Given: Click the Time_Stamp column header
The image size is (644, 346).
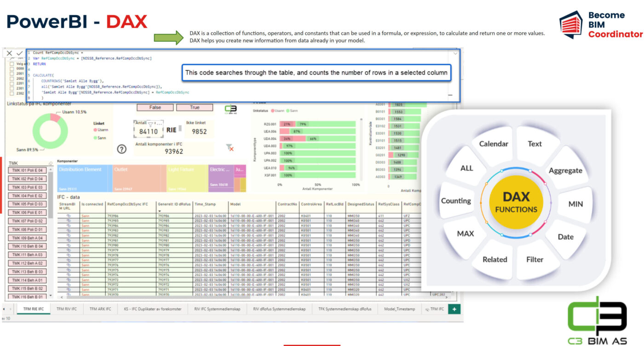Looking at the screenshot, I should click(x=205, y=204).
